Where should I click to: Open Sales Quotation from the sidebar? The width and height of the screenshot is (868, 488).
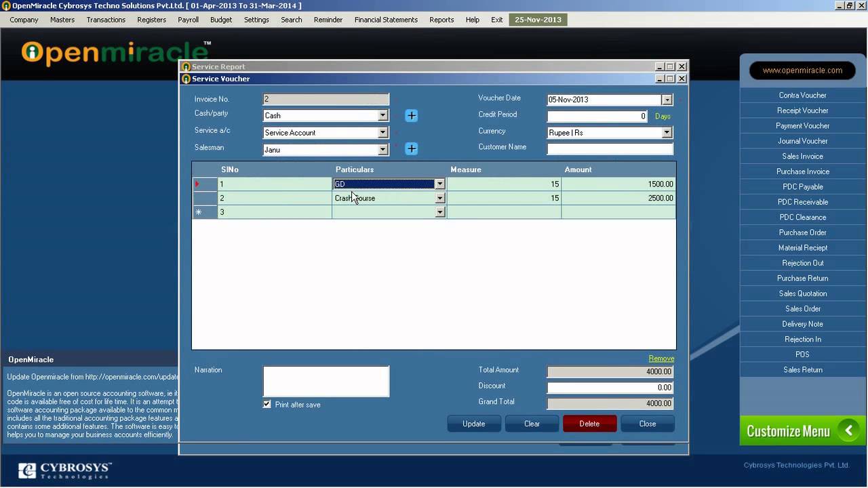pos(803,293)
